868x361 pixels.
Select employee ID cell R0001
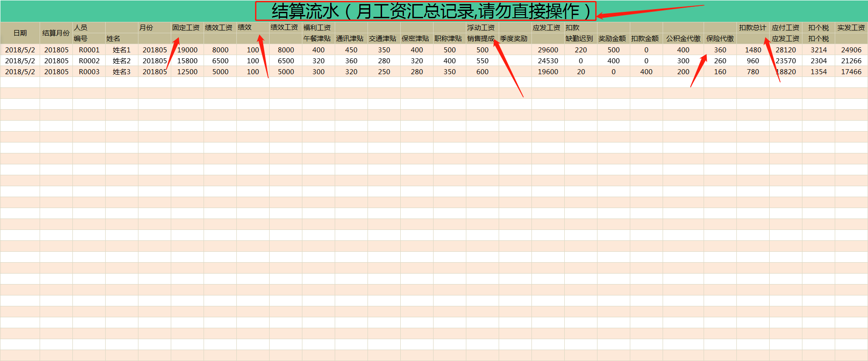click(x=89, y=50)
